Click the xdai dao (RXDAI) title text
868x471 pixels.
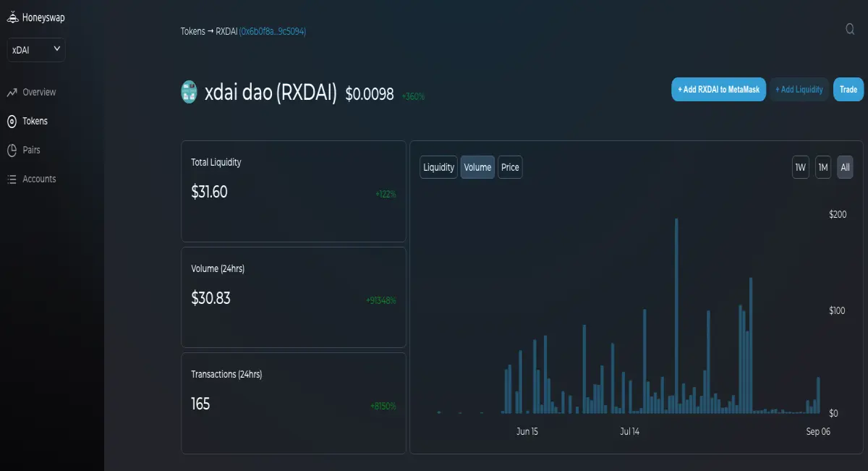click(x=271, y=93)
